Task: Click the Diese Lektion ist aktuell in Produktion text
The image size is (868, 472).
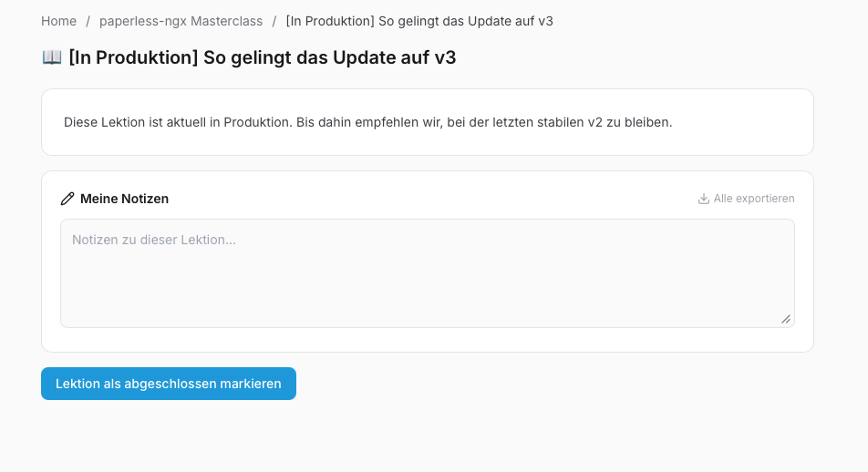Action: point(178,122)
